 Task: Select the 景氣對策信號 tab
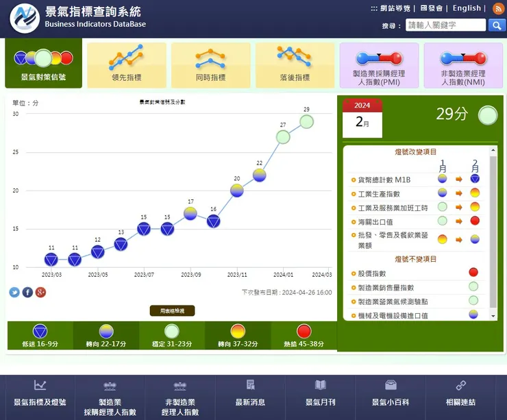click(x=43, y=63)
